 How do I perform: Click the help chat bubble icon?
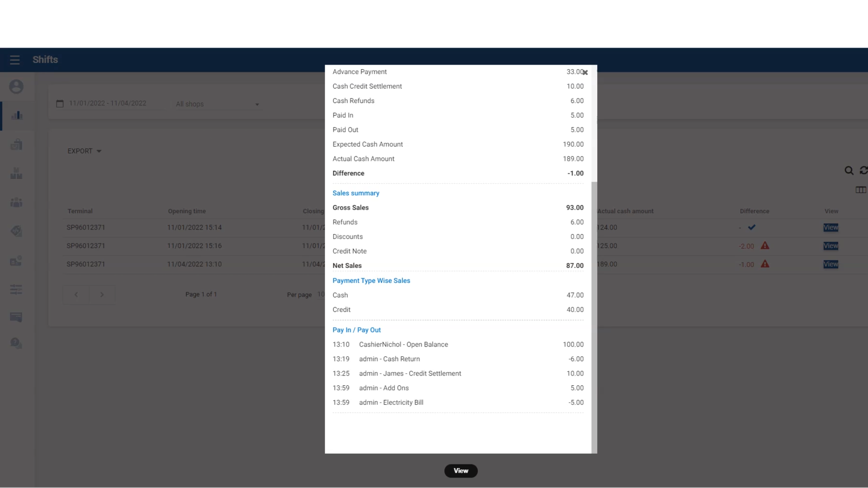[16, 343]
